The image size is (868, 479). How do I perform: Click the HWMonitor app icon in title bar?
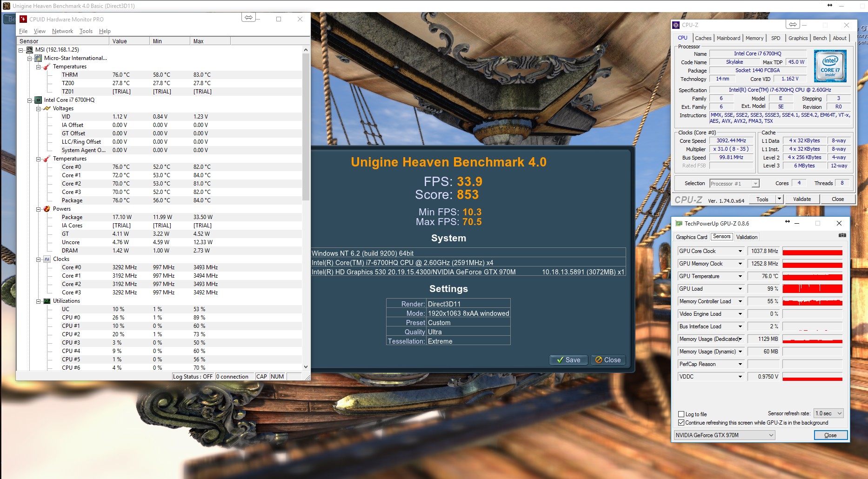tap(23, 19)
